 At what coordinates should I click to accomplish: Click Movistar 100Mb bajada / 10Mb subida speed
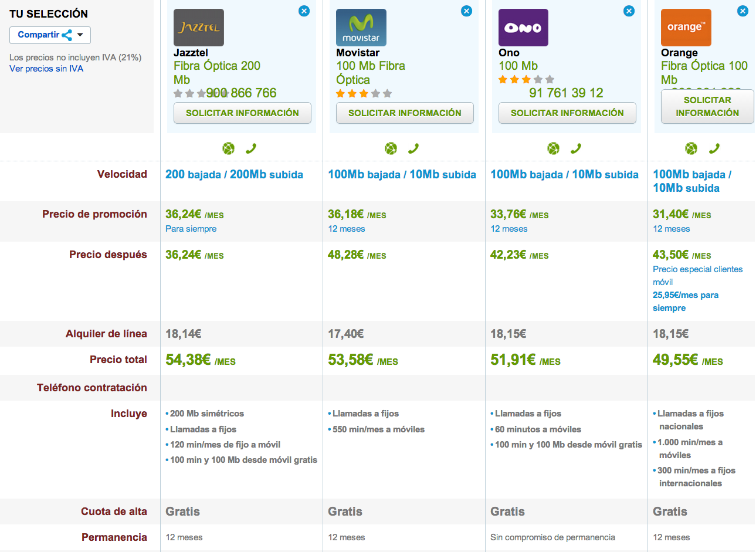[402, 174]
